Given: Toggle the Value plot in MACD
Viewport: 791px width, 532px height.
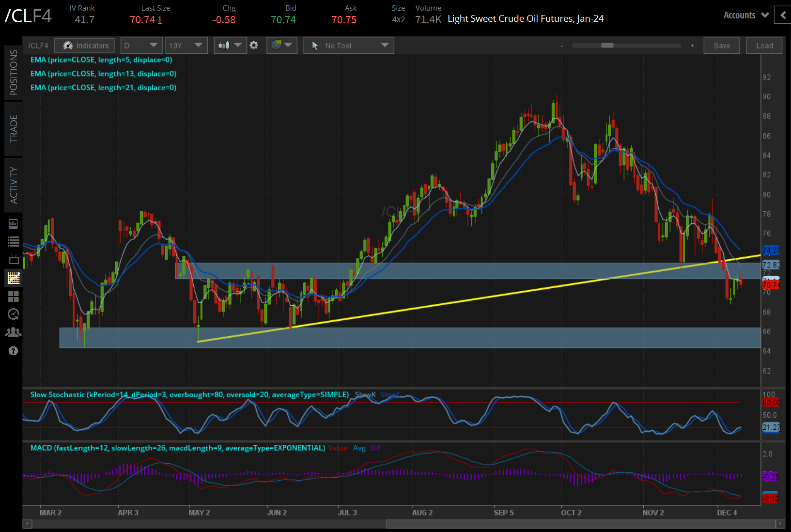Looking at the screenshot, I should tap(338, 448).
